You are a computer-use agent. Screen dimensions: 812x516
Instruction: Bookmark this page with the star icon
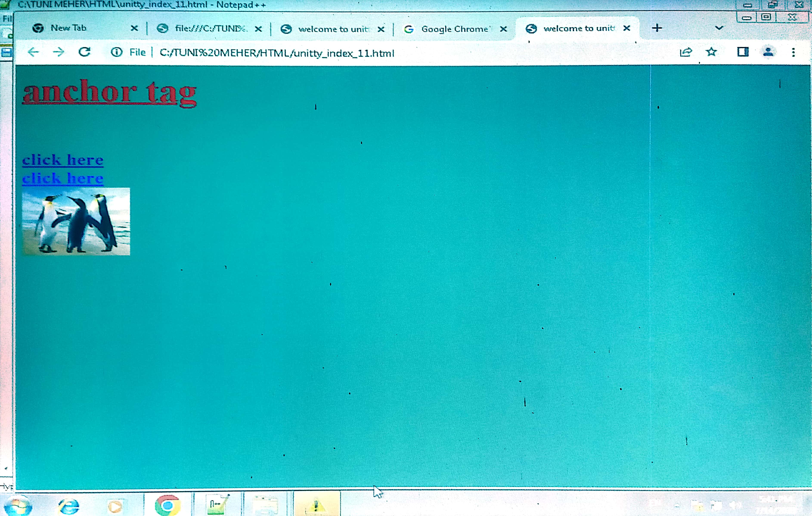point(711,52)
